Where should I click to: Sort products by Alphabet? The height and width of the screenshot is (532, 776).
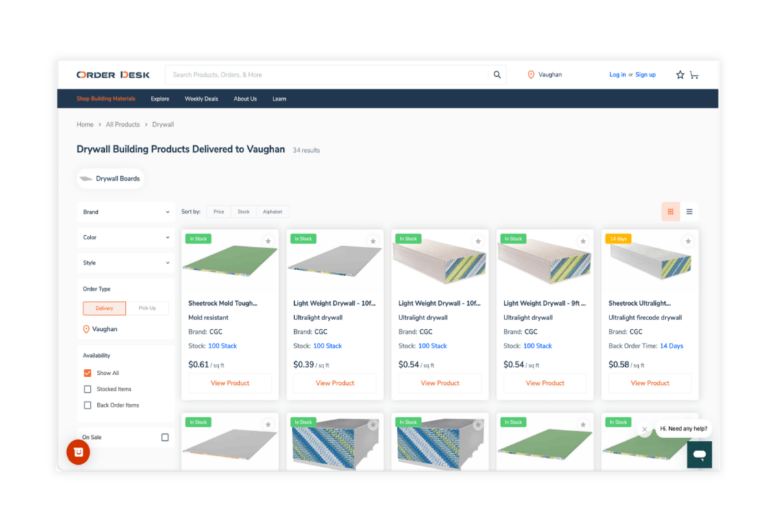[x=273, y=212]
